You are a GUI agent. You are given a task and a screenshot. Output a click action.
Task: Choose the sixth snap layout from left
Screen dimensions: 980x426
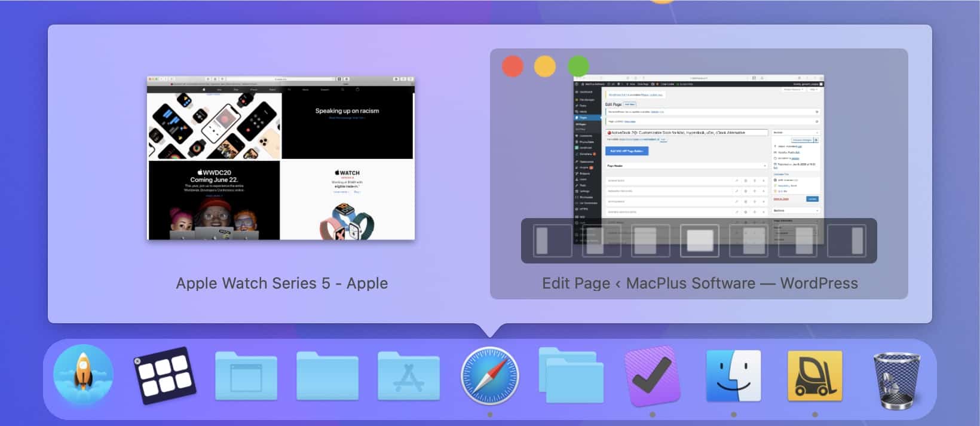coord(797,241)
